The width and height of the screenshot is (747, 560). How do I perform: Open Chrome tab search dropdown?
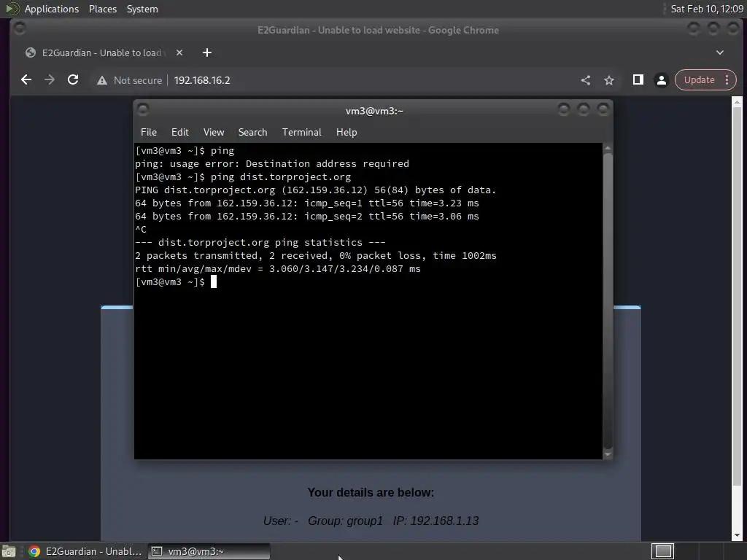(720, 52)
